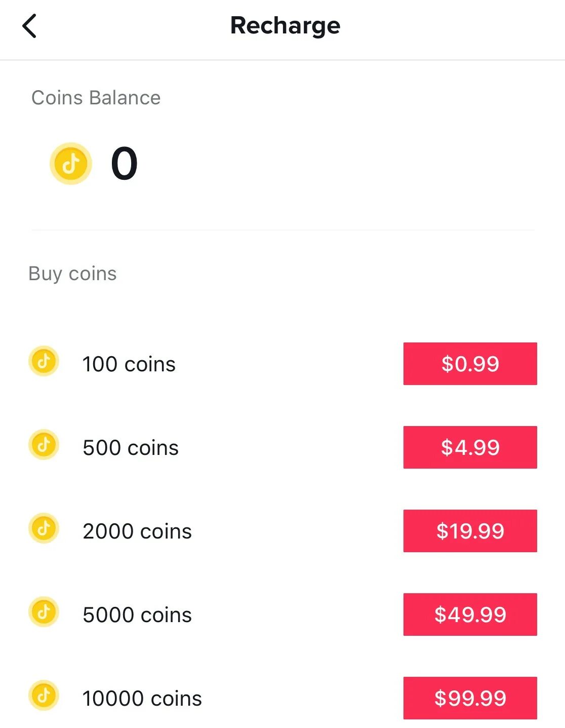Click the coin icon next to 10000 coins

pos(44,696)
